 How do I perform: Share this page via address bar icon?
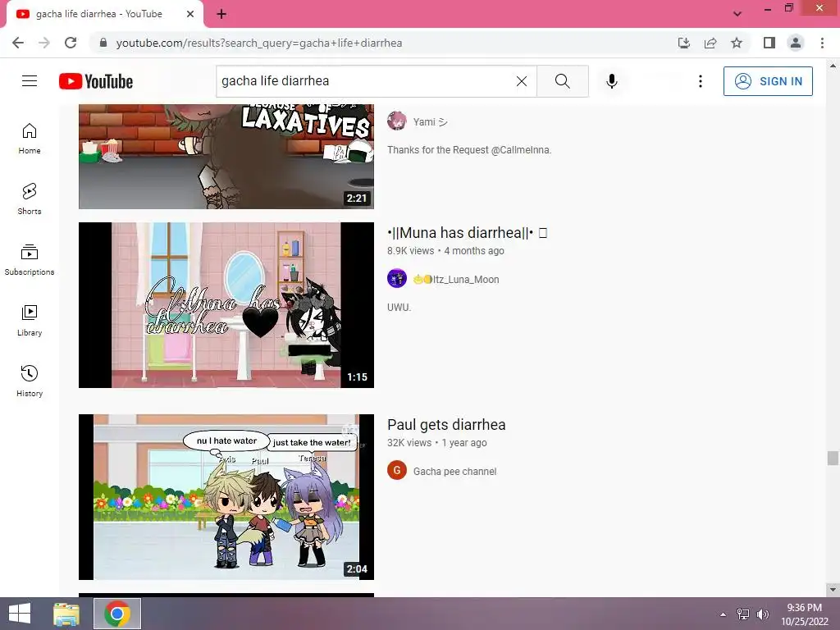click(x=710, y=43)
